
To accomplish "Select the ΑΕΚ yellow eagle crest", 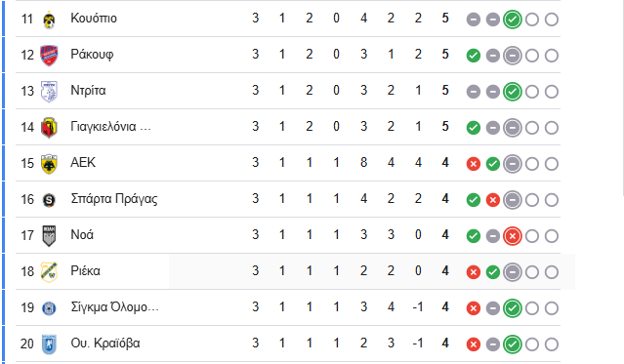I will coord(49,164).
